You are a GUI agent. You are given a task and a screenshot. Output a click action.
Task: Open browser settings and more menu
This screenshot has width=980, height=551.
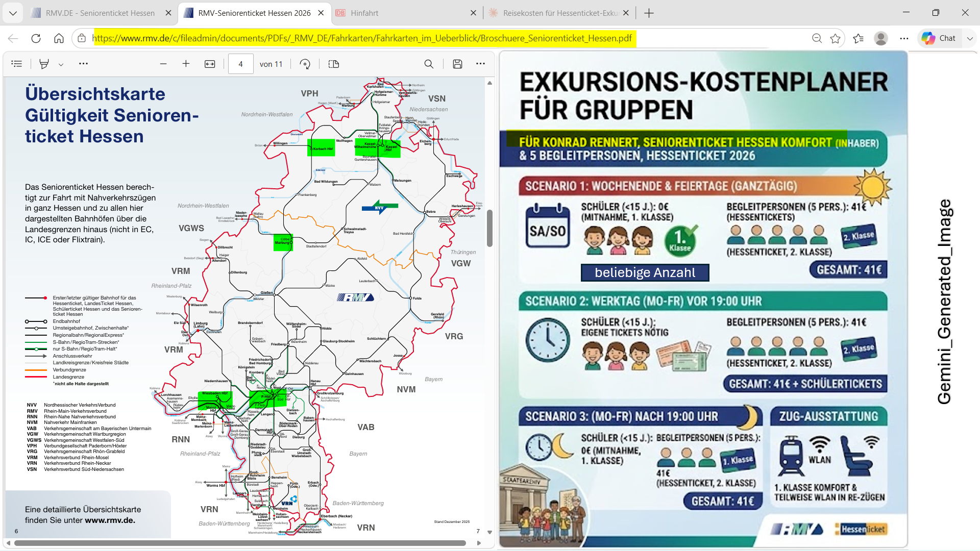point(904,38)
